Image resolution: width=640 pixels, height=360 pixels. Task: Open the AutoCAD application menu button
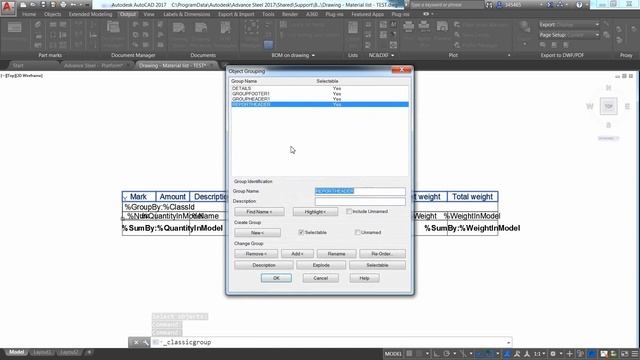click(8, 7)
